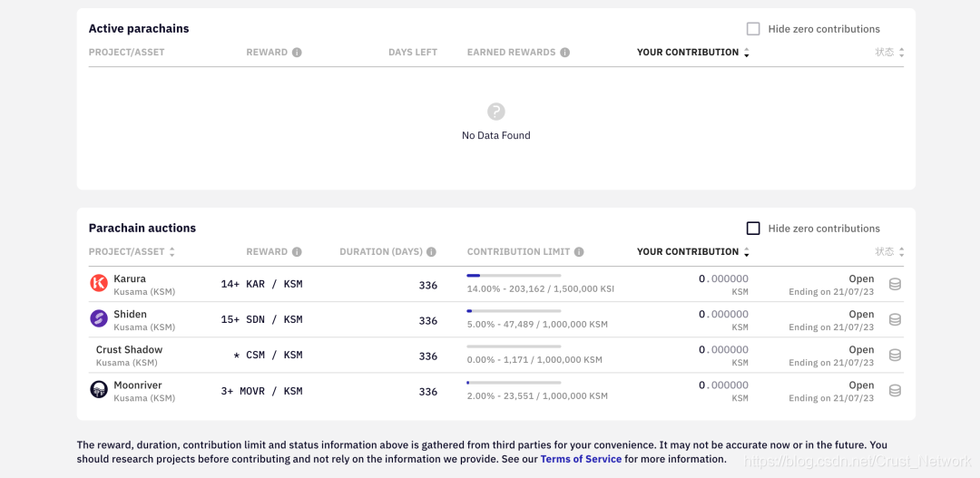
Task: Click info icon beside Earned Rewards
Action: coord(564,53)
